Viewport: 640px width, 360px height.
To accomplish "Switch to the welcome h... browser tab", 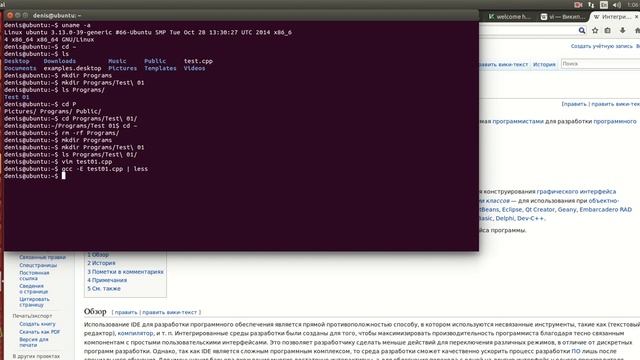I will pyautogui.click(x=509, y=17).
